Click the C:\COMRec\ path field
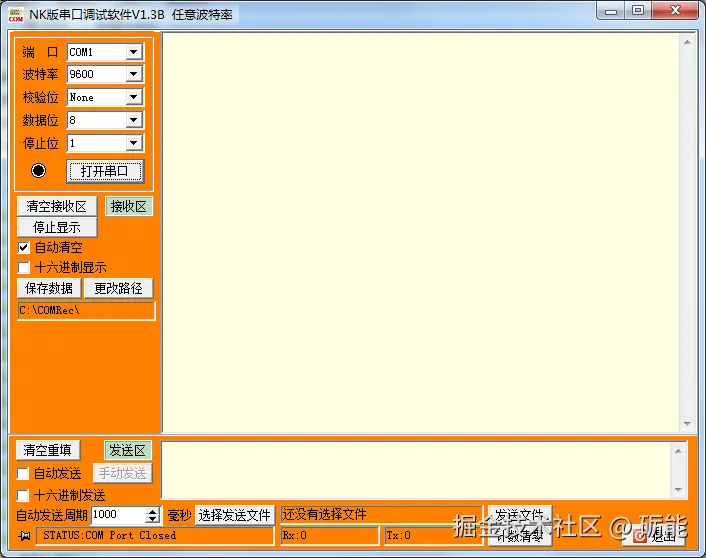The width and height of the screenshot is (706, 558). tap(86, 311)
